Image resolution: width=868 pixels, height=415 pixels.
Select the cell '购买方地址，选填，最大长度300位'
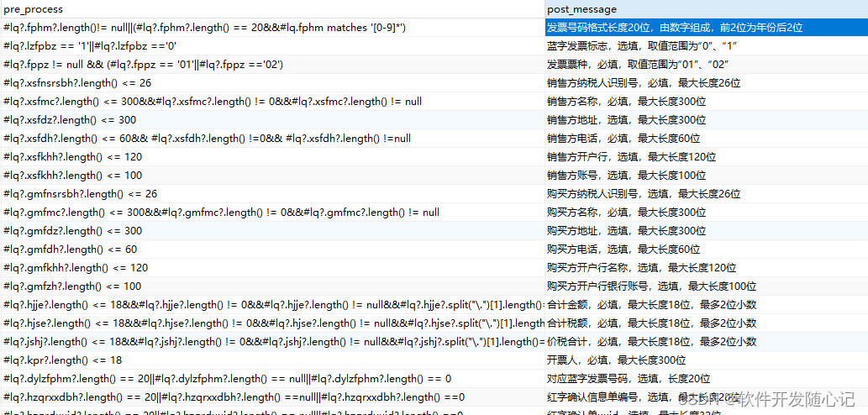tap(707, 231)
